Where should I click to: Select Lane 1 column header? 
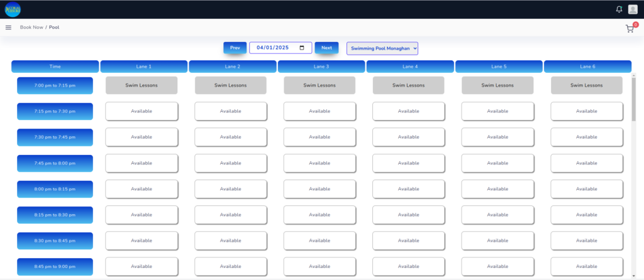click(x=144, y=67)
